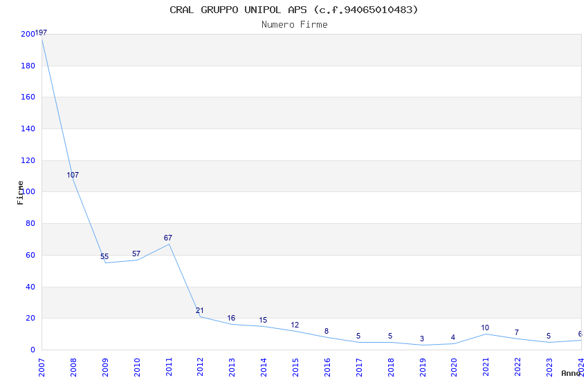The width and height of the screenshot is (588, 380).
Task: Click the x-axis year label 2008
Action: click(73, 368)
